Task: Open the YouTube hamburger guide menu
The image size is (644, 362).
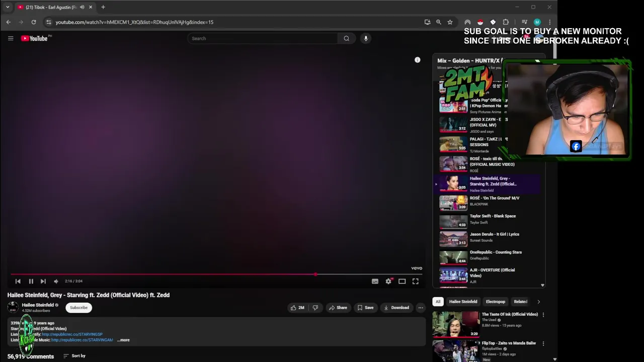Action: pyautogui.click(x=11, y=38)
